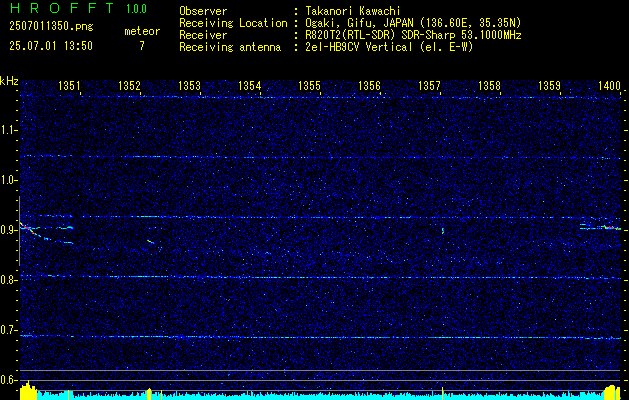The width and height of the screenshot is (629, 400).
Task: Select the Ogaki, Gifu, JAPAN location text
Action: (413, 23)
